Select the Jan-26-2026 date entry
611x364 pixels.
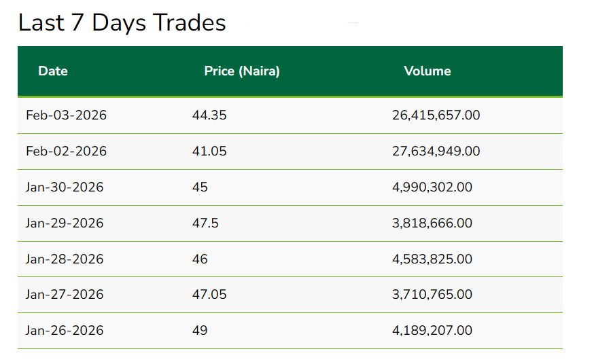coord(65,331)
